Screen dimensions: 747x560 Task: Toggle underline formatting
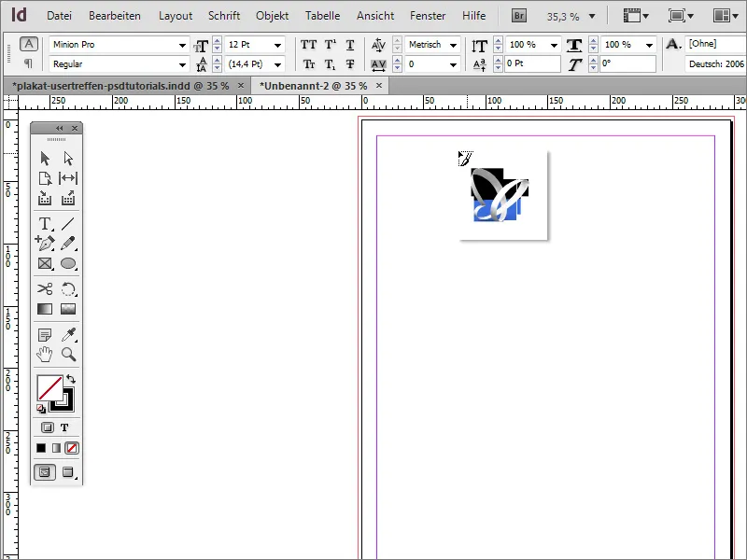click(350, 45)
